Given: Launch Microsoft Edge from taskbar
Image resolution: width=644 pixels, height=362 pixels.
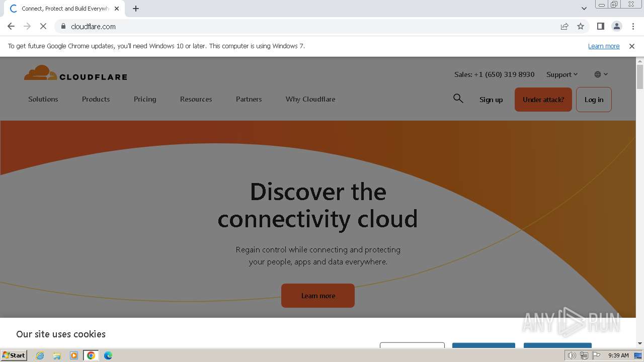Looking at the screenshot, I should point(108,355).
